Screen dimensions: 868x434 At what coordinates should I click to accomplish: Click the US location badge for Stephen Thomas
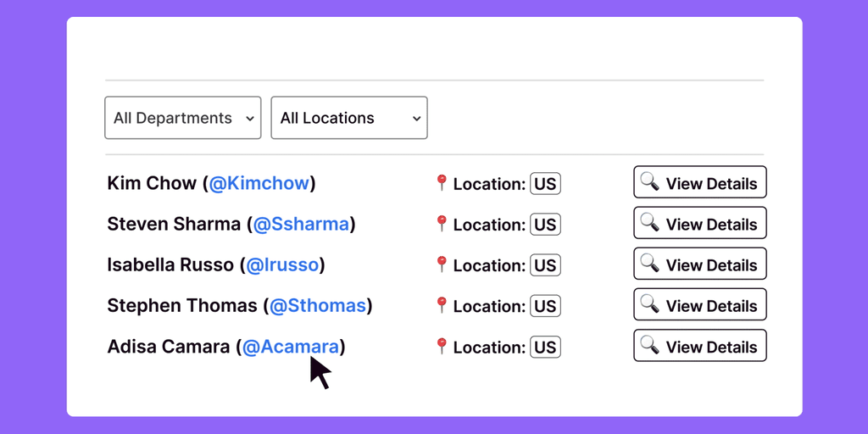click(x=545, y=306)
